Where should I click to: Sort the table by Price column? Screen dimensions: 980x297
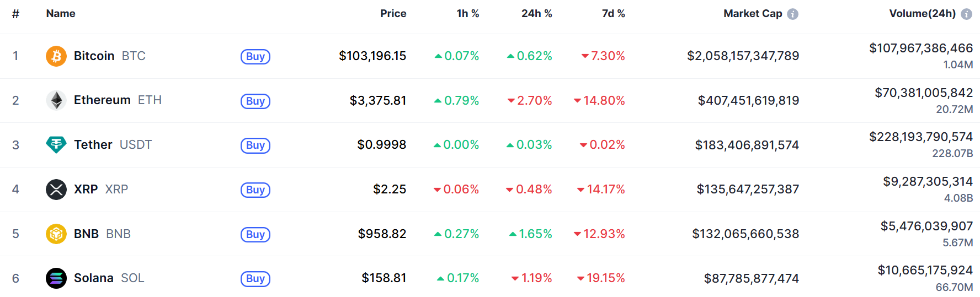point(393,14)
